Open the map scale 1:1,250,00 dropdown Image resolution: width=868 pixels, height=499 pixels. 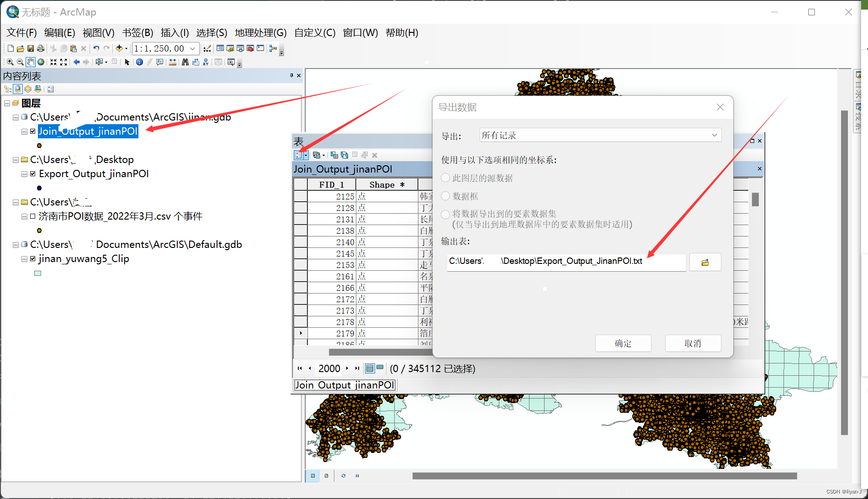[192, 48]
